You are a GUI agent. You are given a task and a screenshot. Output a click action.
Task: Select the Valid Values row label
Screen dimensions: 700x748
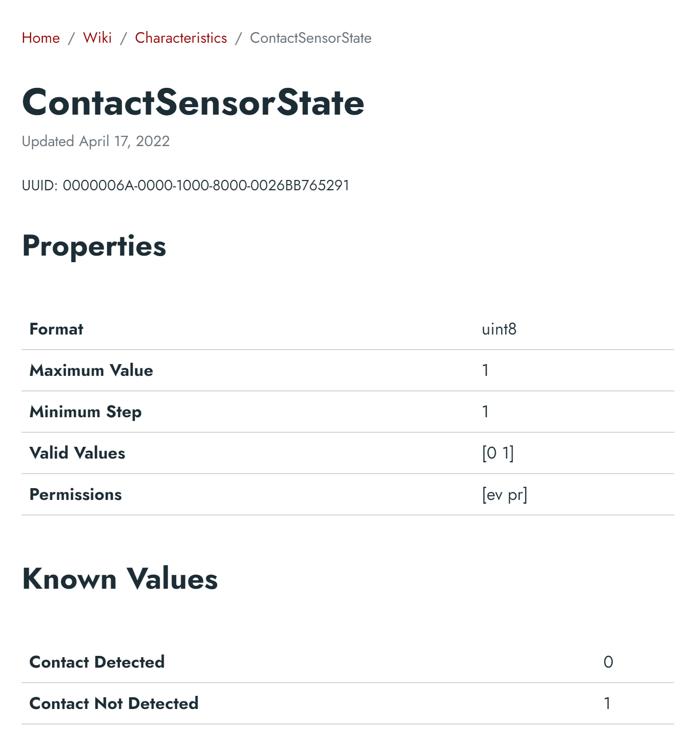click(x=78, y=453)
